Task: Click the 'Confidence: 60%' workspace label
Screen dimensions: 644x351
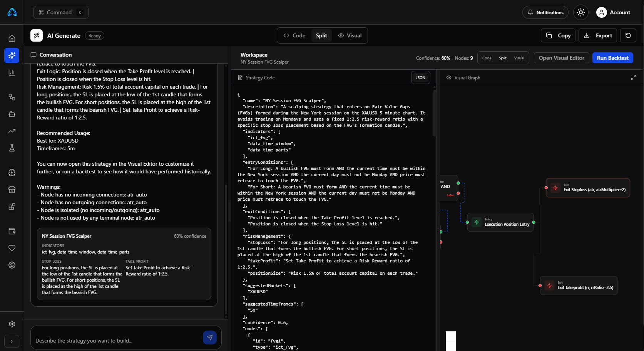Action: (433, 58)
